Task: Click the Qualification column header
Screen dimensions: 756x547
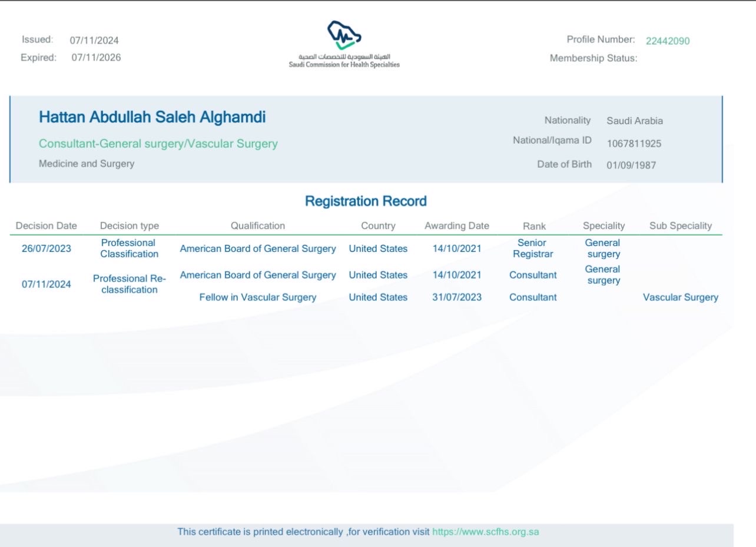Action: (x=257, y=226)
